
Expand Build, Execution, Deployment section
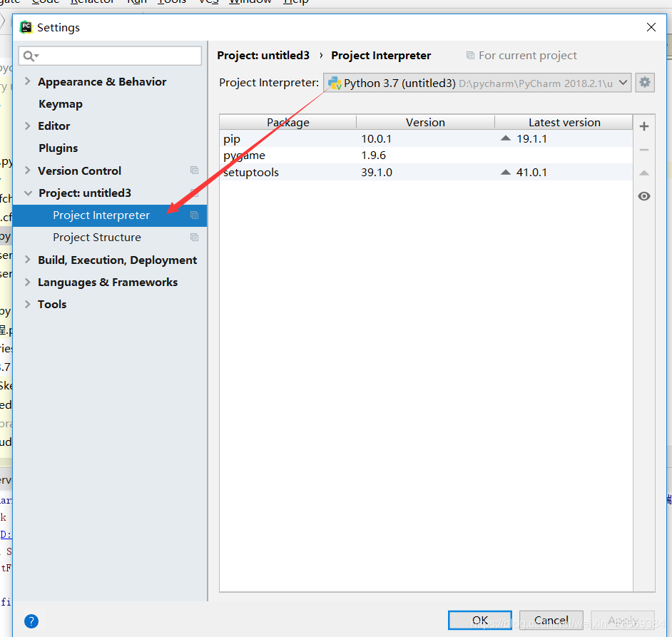point(27,260)
